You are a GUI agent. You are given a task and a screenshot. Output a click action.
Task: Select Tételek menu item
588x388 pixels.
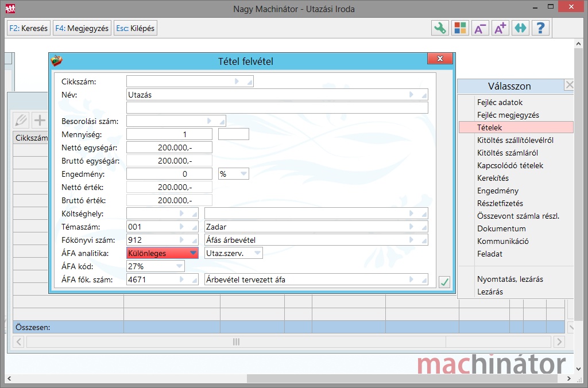[516, 127]
